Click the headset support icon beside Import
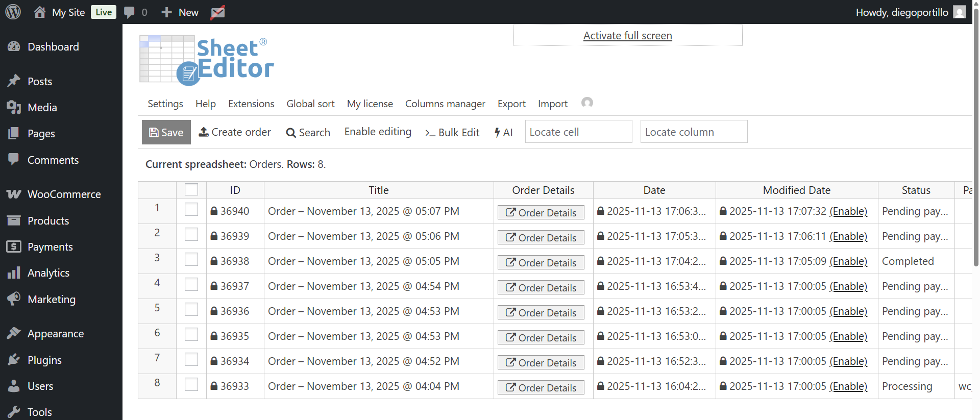 coord(587,103)
